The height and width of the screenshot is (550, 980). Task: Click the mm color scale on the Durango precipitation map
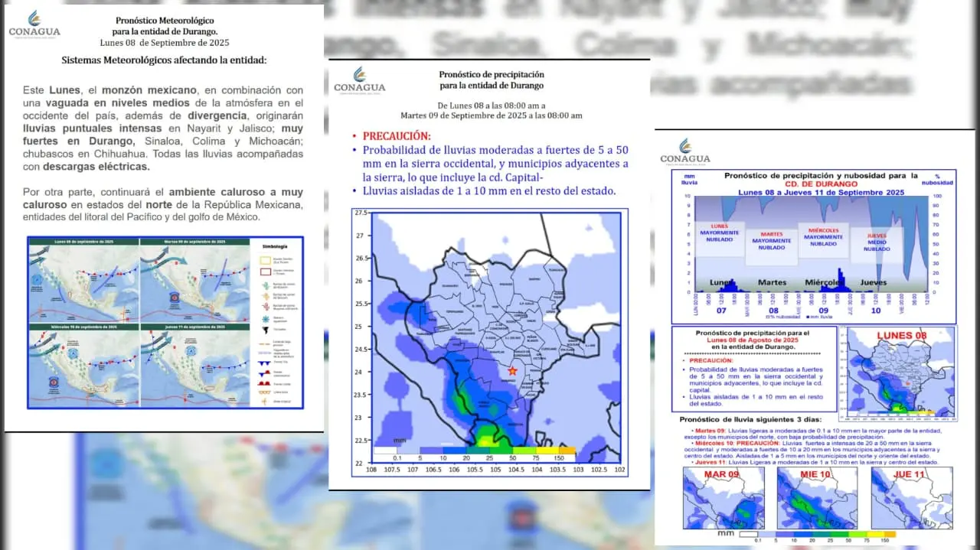point(474,454)
